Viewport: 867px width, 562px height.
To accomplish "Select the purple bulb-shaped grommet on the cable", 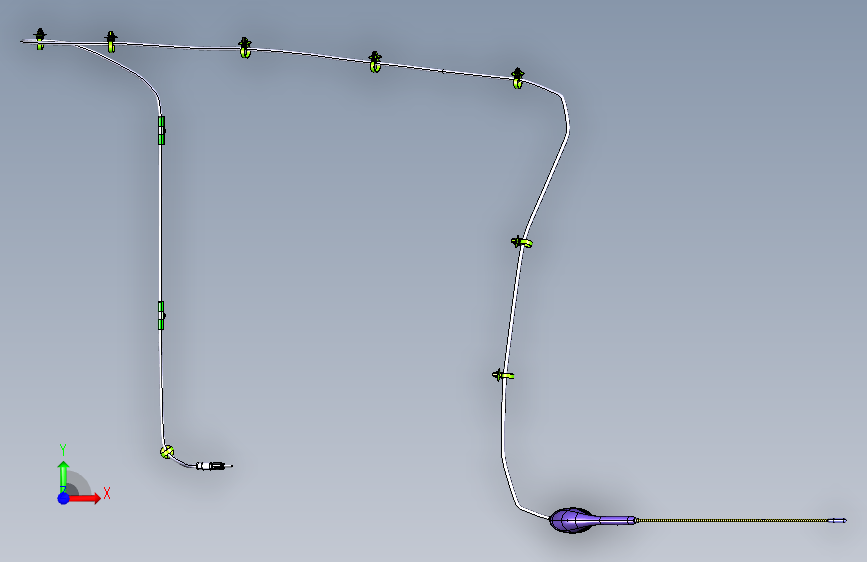I will pos(592,520).
